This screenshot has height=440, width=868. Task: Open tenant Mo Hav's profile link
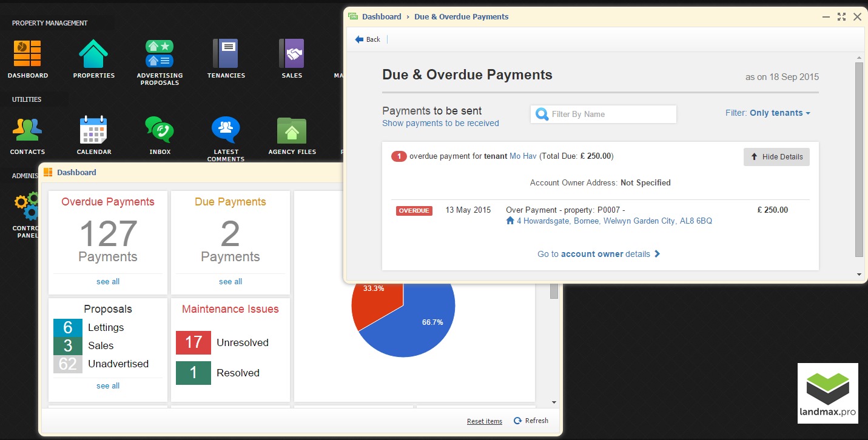pyautogui.click(x=523, y=156)
